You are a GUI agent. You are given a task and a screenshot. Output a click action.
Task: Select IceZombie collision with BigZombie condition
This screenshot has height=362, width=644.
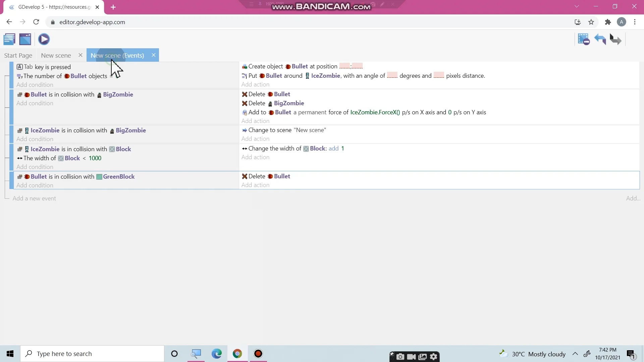[82, 130]
